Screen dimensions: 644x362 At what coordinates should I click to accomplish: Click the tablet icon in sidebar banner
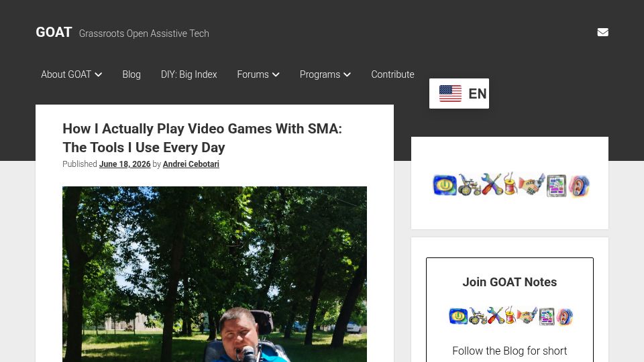tap(557, 186)
